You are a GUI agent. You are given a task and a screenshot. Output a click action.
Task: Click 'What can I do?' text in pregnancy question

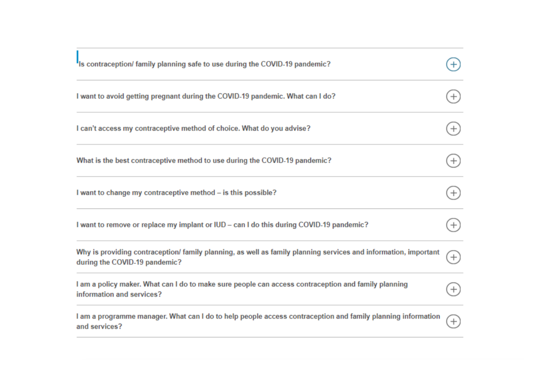pyautogui.click(x=311, y=96)
